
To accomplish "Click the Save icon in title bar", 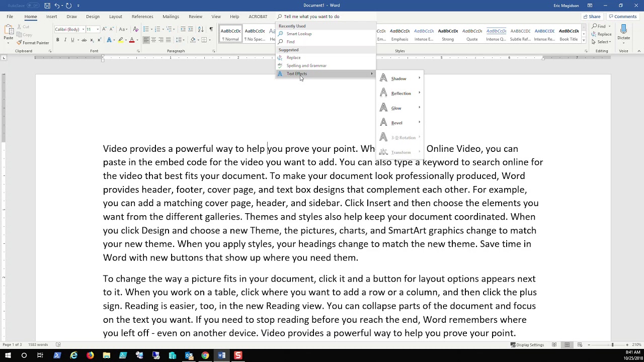I will pyautogui.click(x=47, y=6).
